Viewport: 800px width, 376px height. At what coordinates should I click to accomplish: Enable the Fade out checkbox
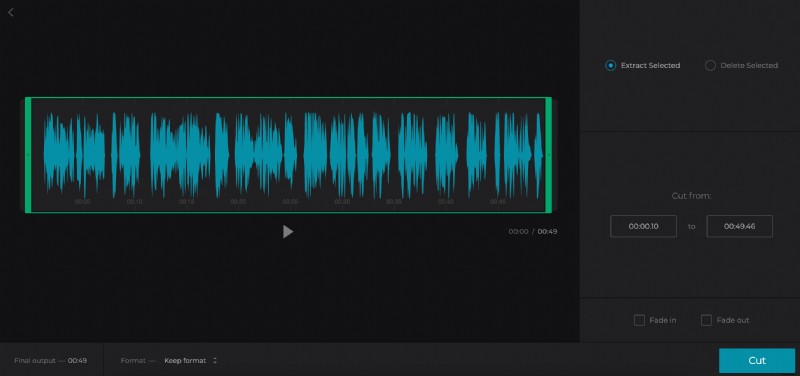706,320
